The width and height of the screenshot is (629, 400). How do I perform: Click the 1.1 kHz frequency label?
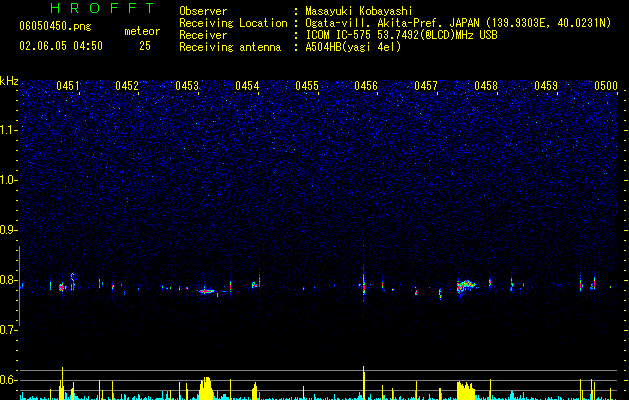tap(8, 130)
